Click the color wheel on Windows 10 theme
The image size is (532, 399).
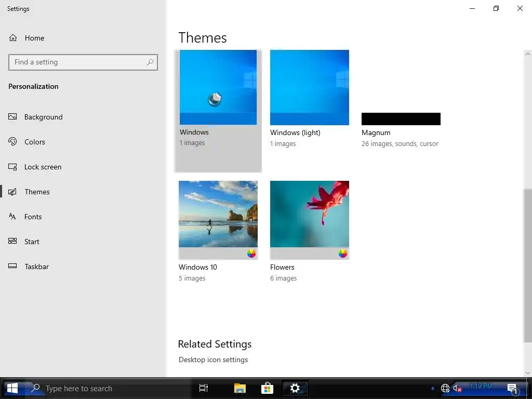pyautogui.click(x=251, y=254)
